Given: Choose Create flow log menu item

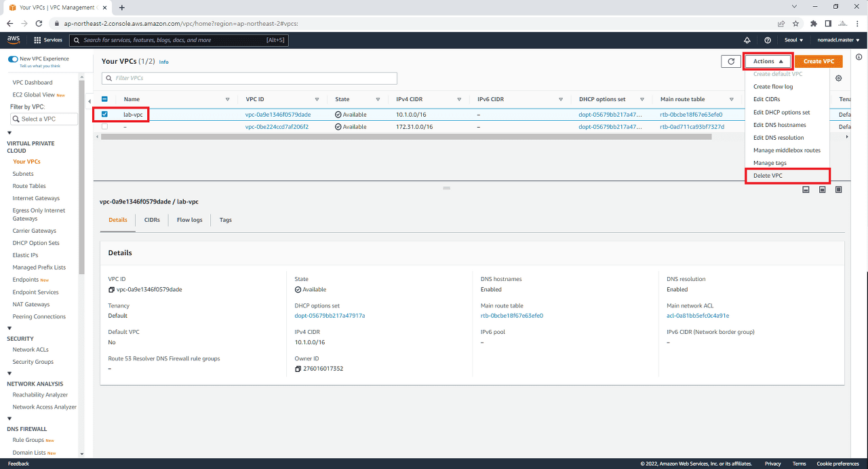Looking at the screenshot, I should pyautogui.click(x=787, y=87).
